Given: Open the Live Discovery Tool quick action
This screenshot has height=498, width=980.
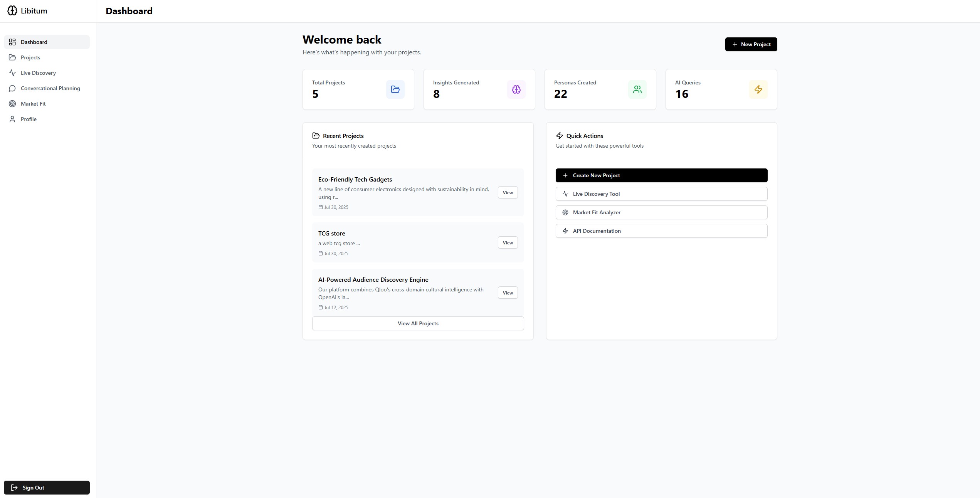Looking at the screenshot, I should click(x=661, y=194).
